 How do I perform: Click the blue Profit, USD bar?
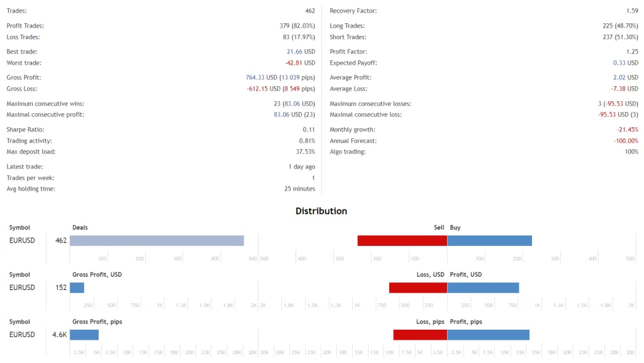483,288
